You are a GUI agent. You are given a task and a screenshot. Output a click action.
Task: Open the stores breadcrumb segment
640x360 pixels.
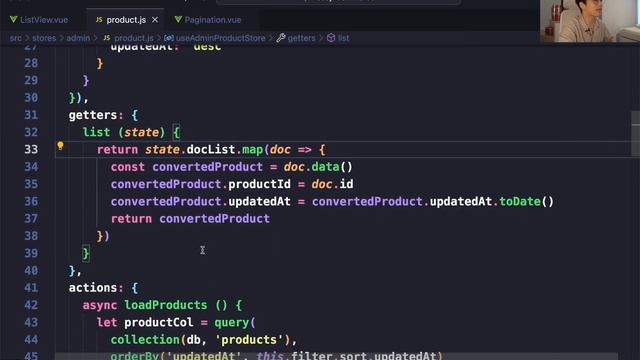(44, 38)
